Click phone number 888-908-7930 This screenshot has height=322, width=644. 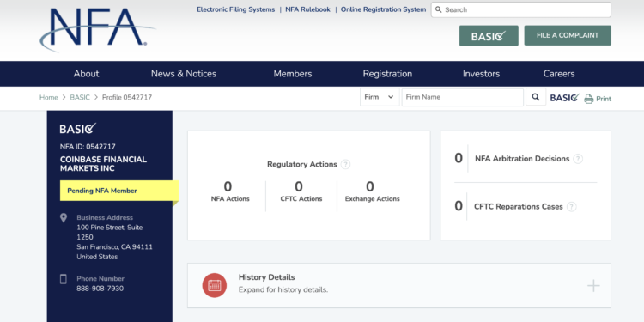(x=100, y=289)
